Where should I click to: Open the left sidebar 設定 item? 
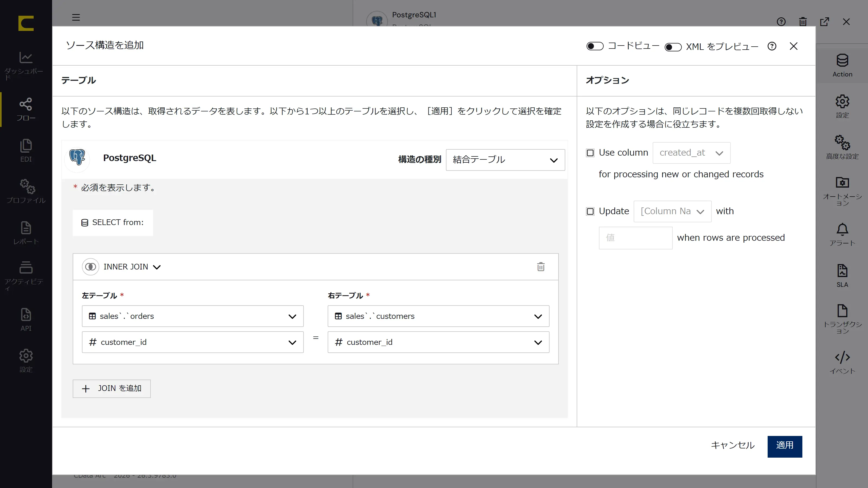[x=26, y=361]
